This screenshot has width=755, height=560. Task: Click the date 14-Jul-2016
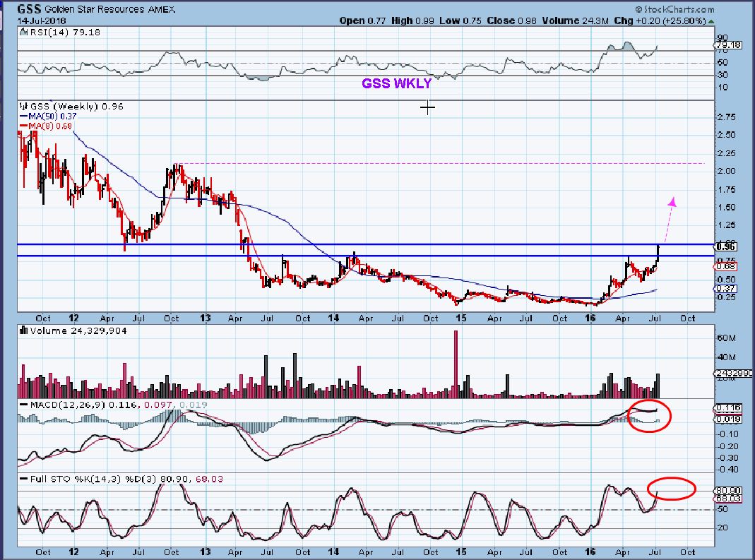click(x=42, y=21)
